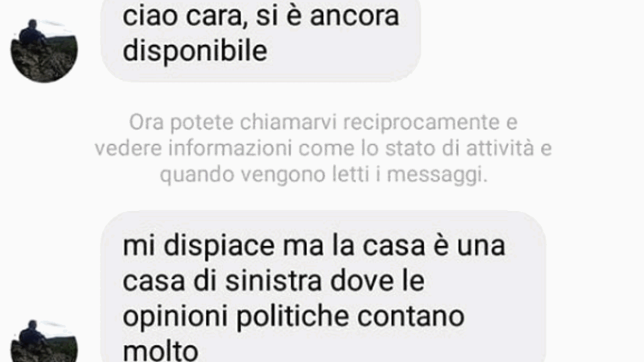Click the word "disponibile" in the first message
The width and height of the screenshot is (644, 362).
195,52
